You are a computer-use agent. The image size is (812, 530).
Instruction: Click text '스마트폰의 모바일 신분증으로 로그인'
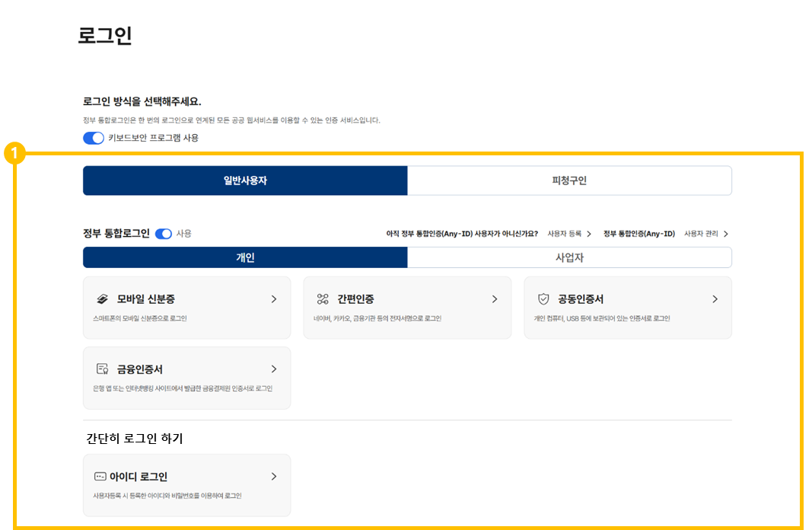[x=140, y=318]
